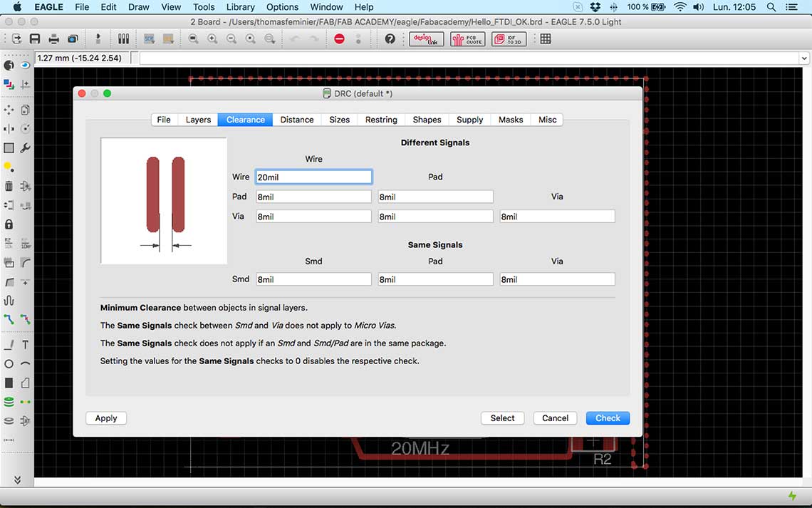Open the Tools menu
Screen dimensions: 812x508
204,6
